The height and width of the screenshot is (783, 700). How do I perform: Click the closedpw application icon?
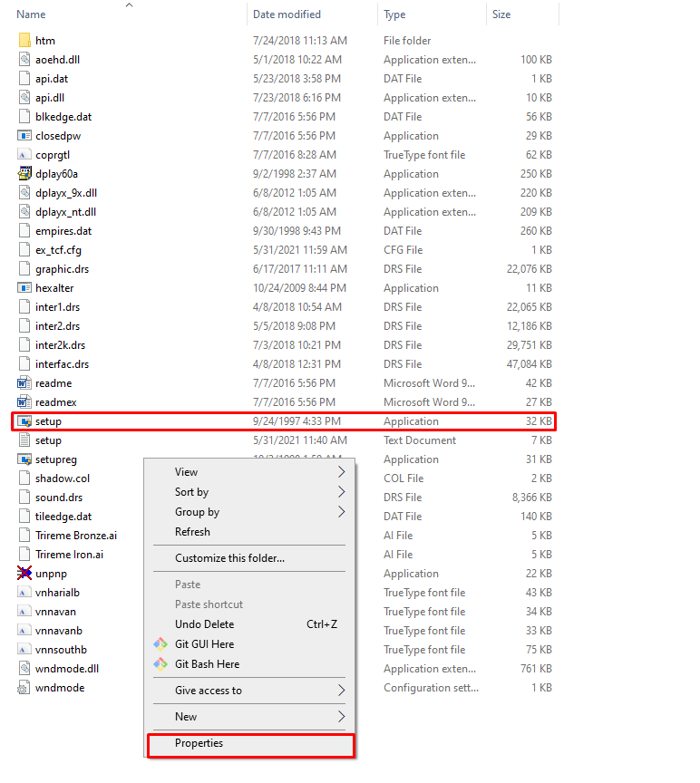[24, 136]
